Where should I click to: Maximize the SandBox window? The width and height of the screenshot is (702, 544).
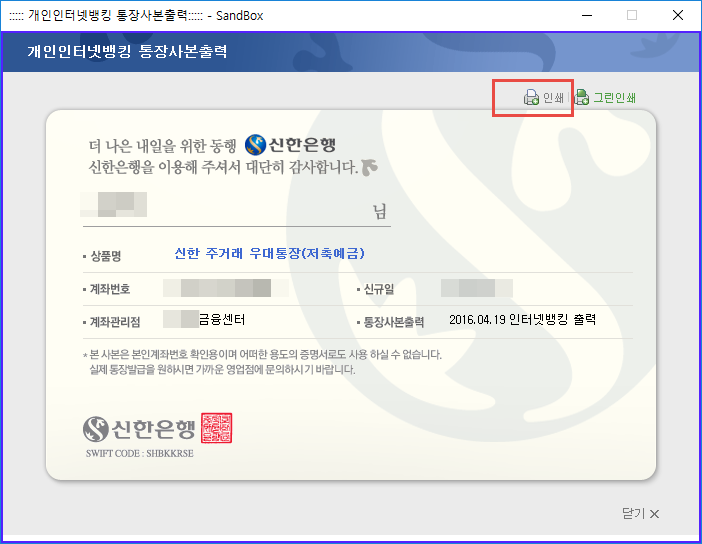tap(632, 15)
